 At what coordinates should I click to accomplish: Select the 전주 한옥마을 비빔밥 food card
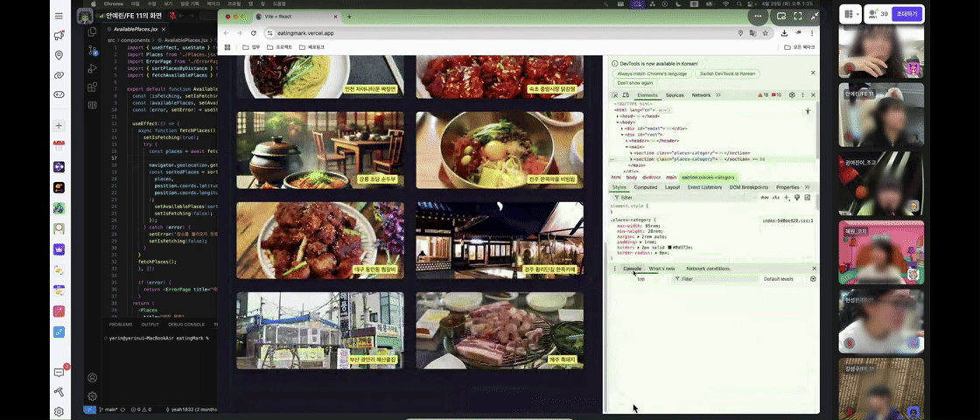tap(500, 150)
